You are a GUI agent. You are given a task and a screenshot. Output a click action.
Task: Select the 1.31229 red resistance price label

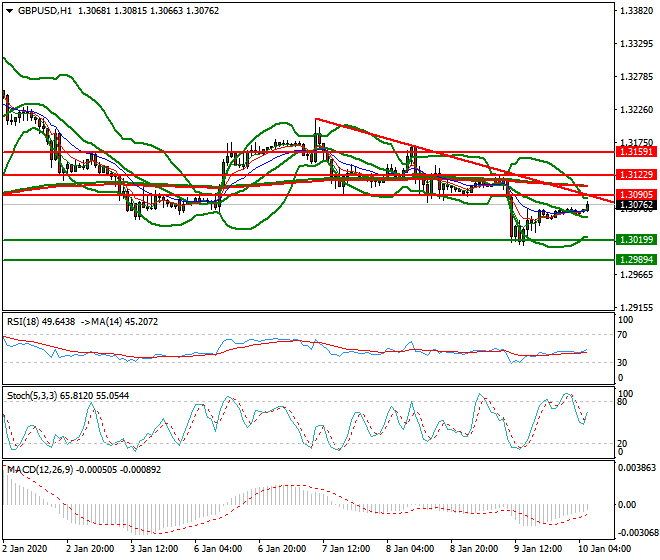pos(636,174)
